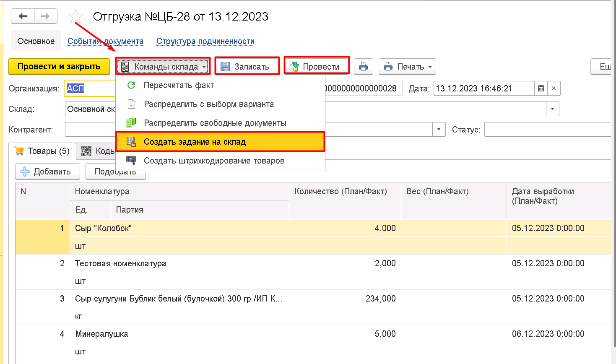Open the Структура подчиненности link

[x=205, y=41]
